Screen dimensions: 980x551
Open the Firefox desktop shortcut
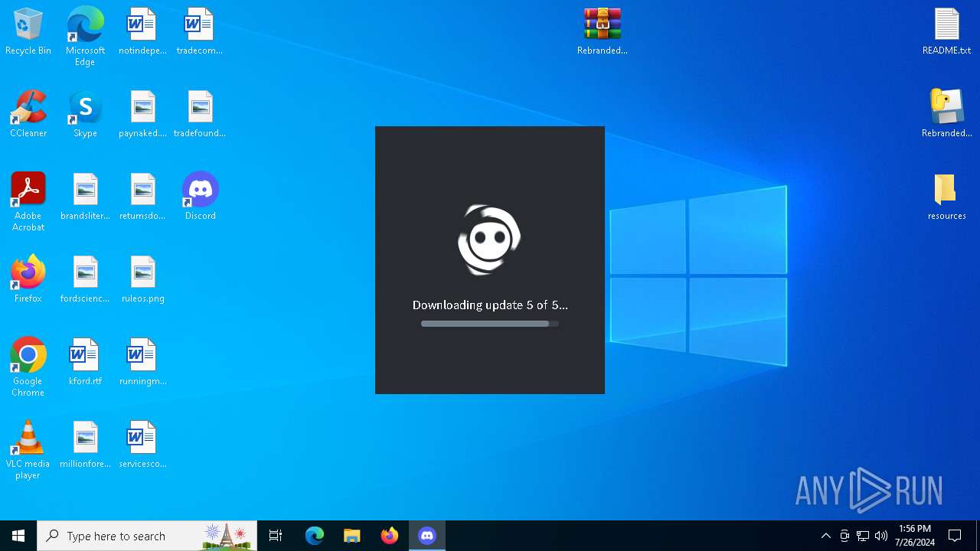click(28, 280)
